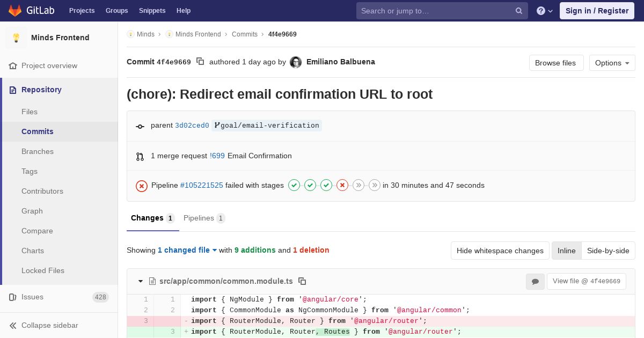Image resolution: width=644 pixels, height=338 pixels.
Task: Click the Issues count badge 428
Action: pyautogui.click(x=100, y=297)
